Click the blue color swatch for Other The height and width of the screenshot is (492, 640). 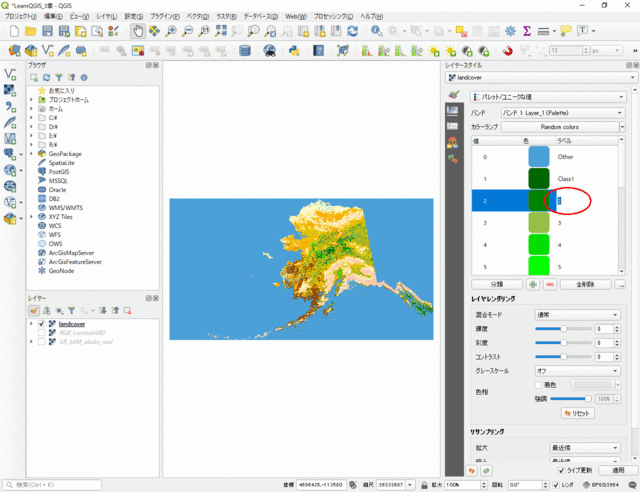[539, 157]
